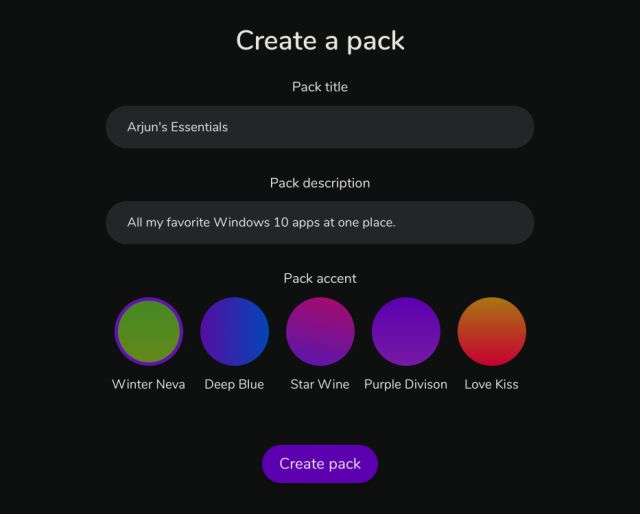The width and height of the screenshot is (640, 514).
Task: Click the Pack description label
Action: pyautogui.click(x=320, y=183)
